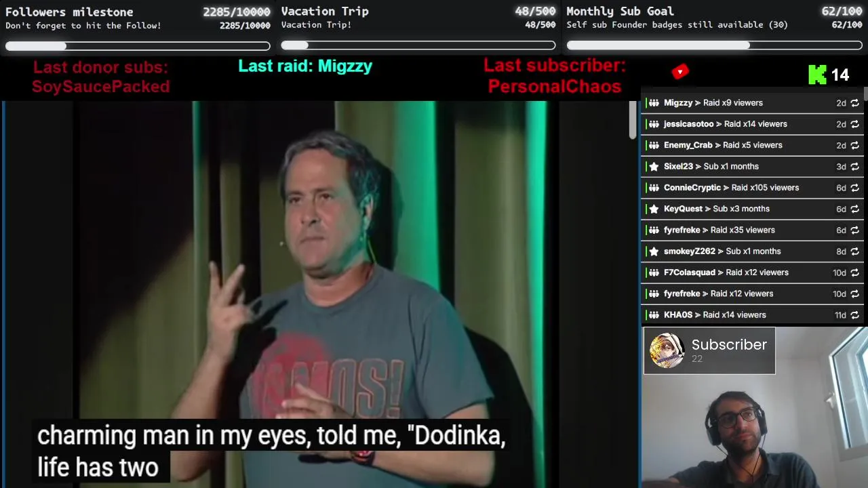Image resolution: width=868 pixels, height=488 pixels.
Task: Replay the ConnieCryptic raid alert
Action: (x=855, y=188)
